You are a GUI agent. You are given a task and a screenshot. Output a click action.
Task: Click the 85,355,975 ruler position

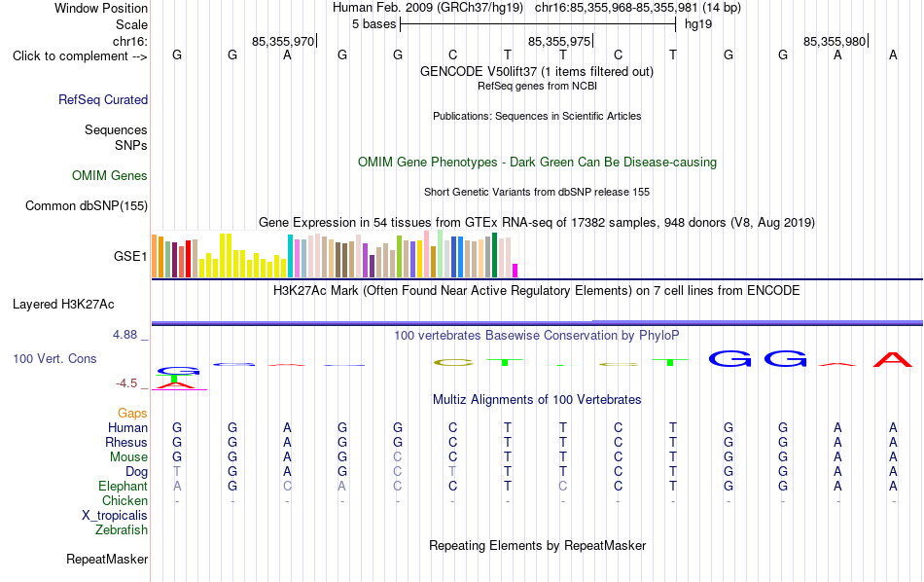click(x=559, y=41)
